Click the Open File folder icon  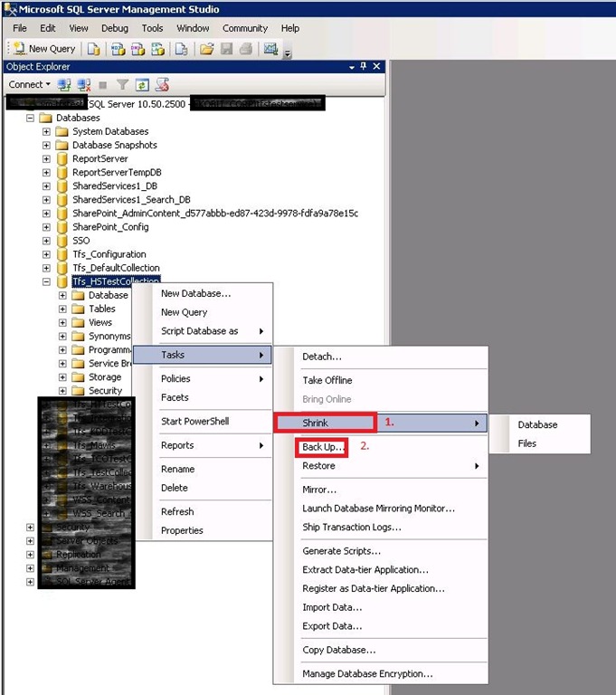[206, 49]
